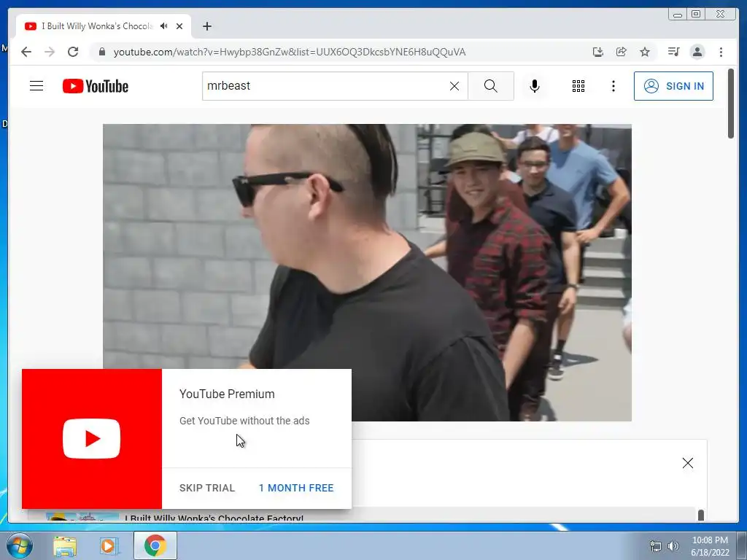Image resolution: width=747 pixels, height=560 pixels.
Task: Bookmark this tab with star icon
Action: [x=645, y=52]
